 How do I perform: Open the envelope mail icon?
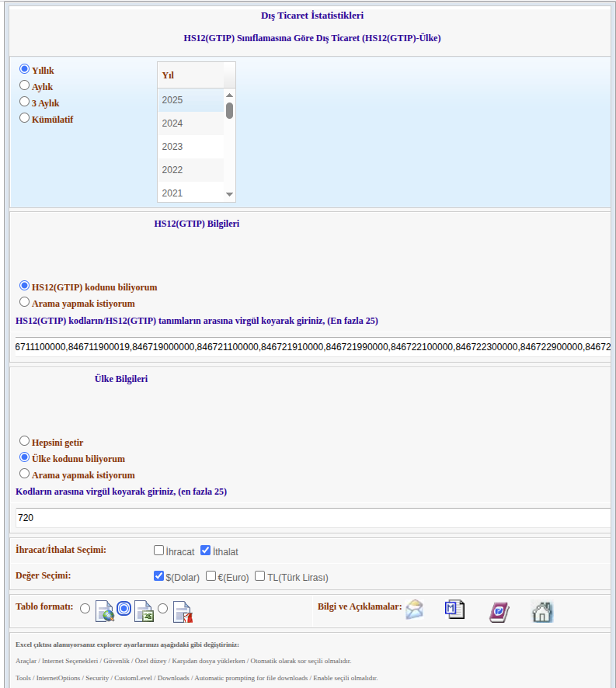415,610
